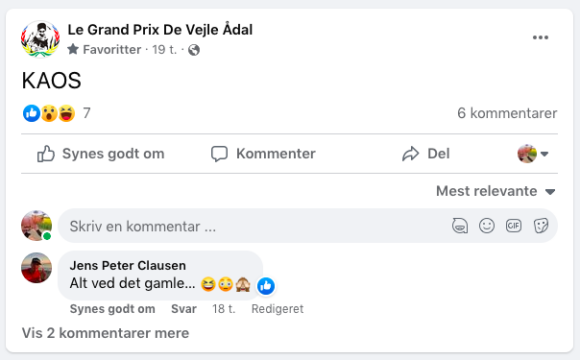Like Jens Peter Clausen's comment

pyautogui.click(x=112, y=309)
